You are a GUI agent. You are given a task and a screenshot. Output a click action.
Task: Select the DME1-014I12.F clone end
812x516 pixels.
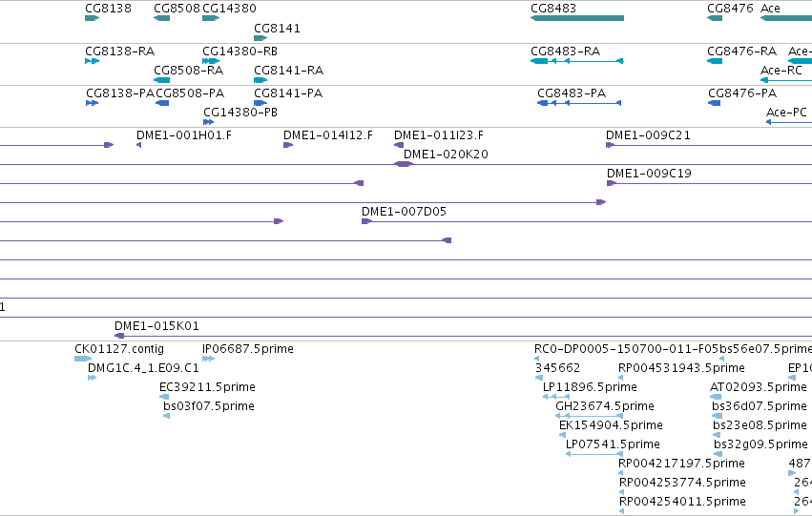tap(288, 145)
